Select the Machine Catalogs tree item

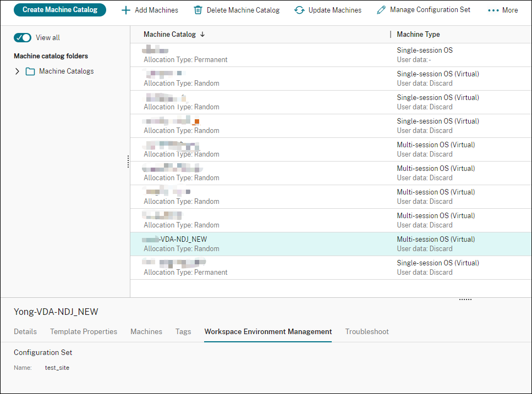(66, 71)
